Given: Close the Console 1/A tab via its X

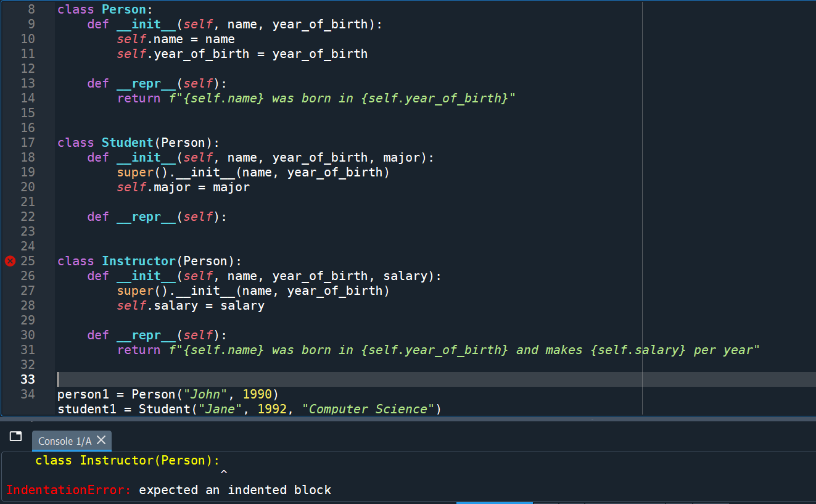Looking at the screenshot, I should (x=101, y=441).
